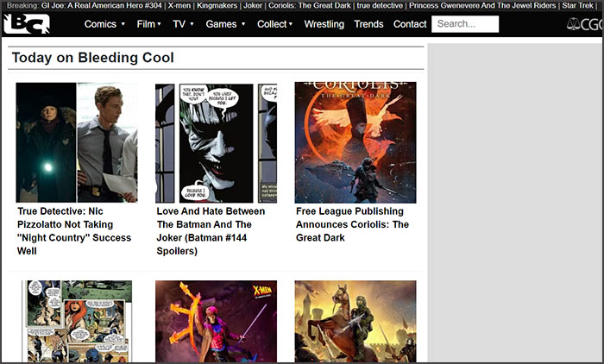Focus the Search... input field
Viewport: 604px width, 364px height.
pyautogui.click(x=465, y=24)
